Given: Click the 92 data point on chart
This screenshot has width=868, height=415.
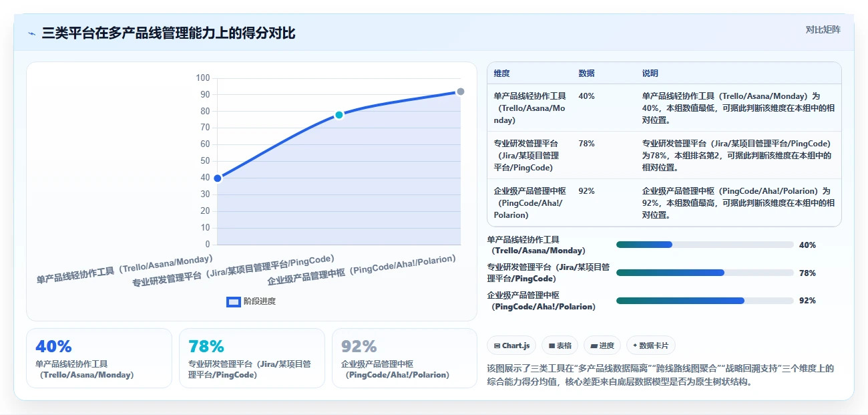Looking at the screenshot, I should [461, 92].
